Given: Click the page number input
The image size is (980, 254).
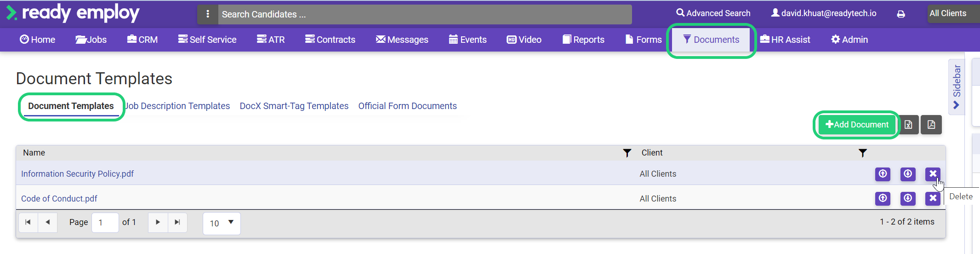Looking at the screenshot, I should coord(105,223).
